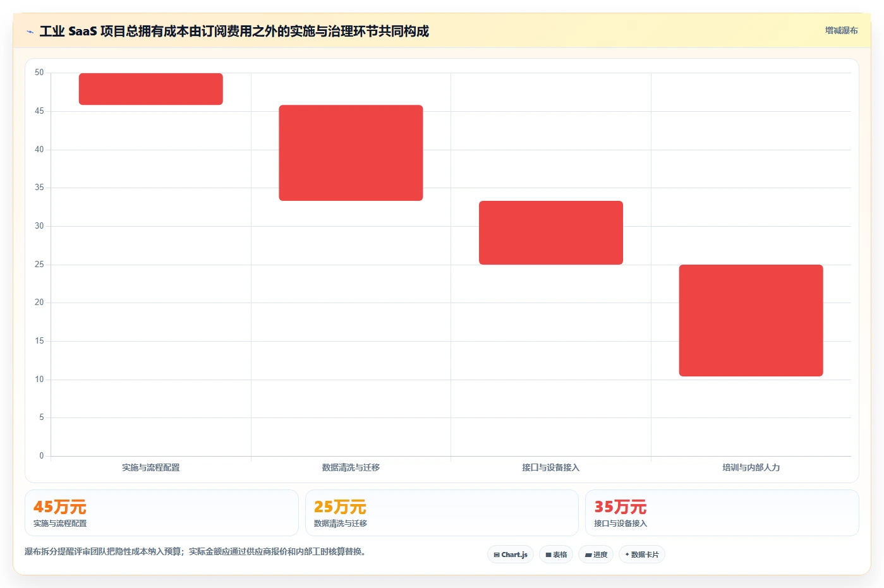The height and width of the screenshot is (588, 884).
Task: Click the lightning icon beside the title
Action: pyautogui.click(x=30, y=32)
